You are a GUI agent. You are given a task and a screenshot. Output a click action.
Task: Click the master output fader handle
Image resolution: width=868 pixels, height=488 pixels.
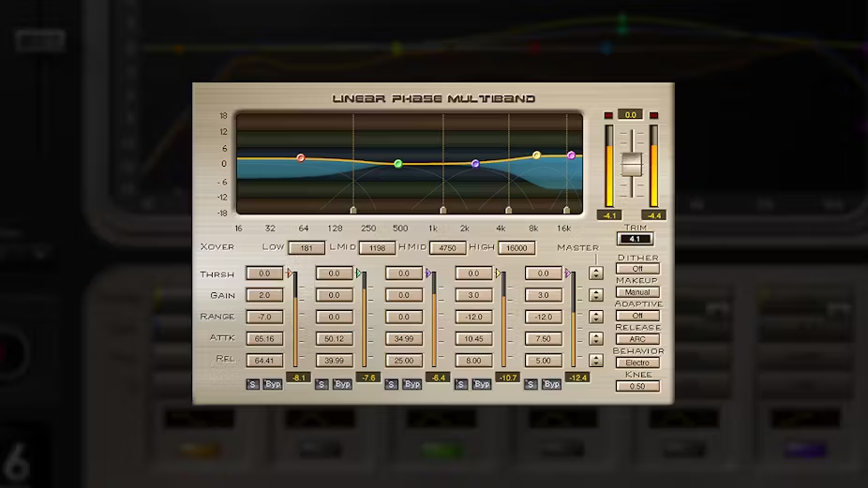click(632, 163)
